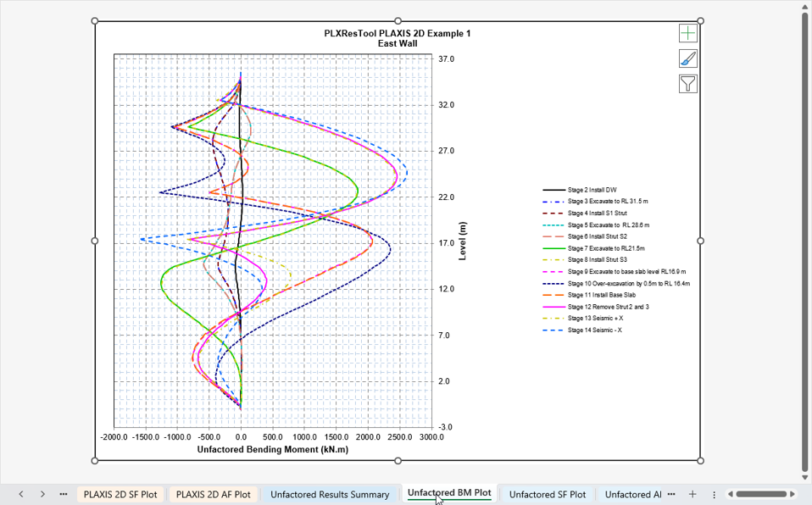Image resolution: width=812 pixels, height=505 pixels.
Task: Click the Unfactored Bending Moment axis title
Action: pyautogui.click(x=272, y=450)
